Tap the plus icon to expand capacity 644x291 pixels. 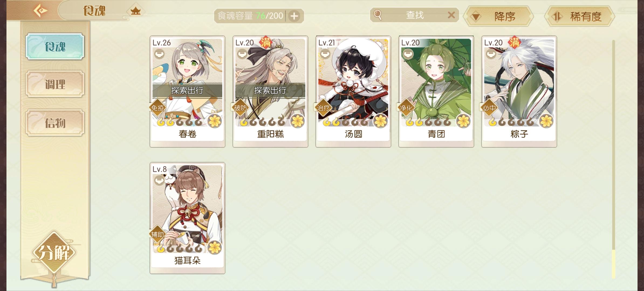tap(294, 16)
